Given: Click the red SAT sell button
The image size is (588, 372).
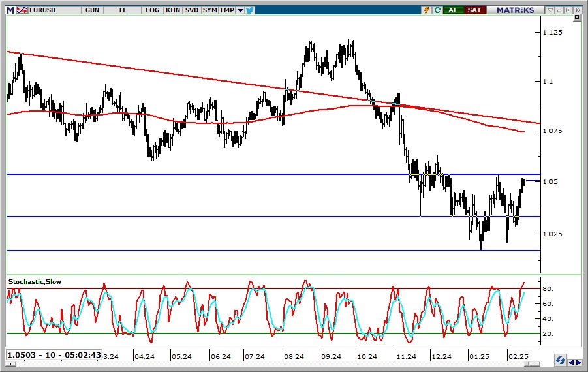Looking at the screenshot, I should (474, 10).
